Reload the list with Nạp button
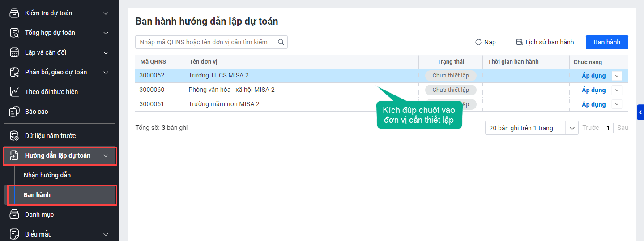 coord(486,42)
